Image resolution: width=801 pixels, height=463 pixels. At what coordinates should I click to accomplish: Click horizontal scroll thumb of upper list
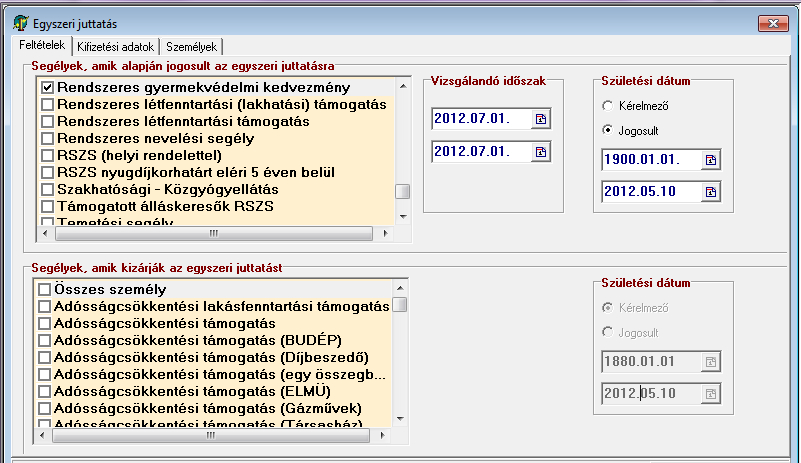(x=214, y=234)
